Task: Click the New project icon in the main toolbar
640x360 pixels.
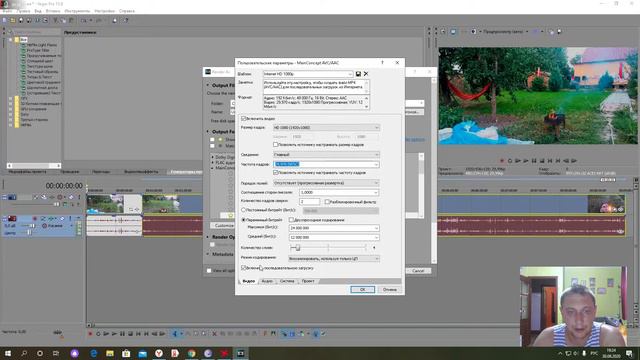Action: (5, 20)
